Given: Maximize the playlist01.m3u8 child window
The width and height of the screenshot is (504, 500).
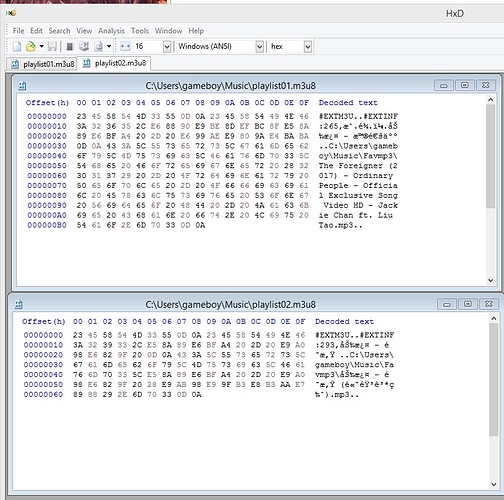Looking at the screenshot, I should (464, 85).
